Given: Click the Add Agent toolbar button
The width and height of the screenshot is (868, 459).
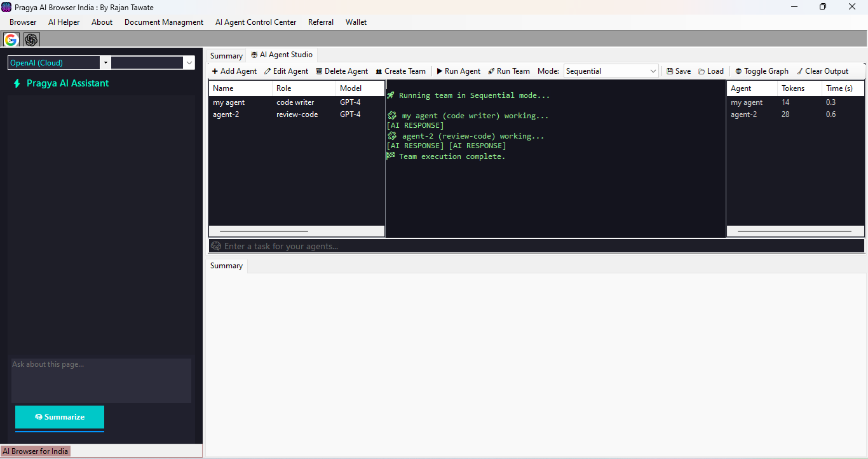Looking at the screenshot, I should 234,71.
